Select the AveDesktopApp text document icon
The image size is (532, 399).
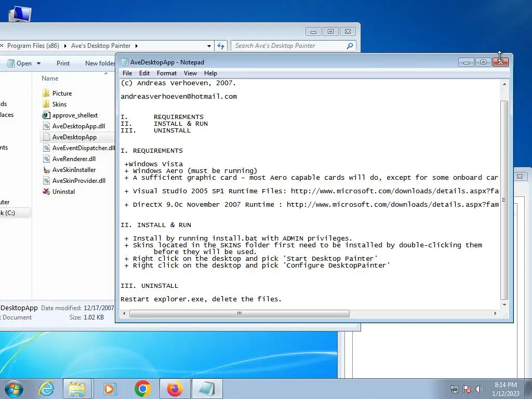[46, 137]
